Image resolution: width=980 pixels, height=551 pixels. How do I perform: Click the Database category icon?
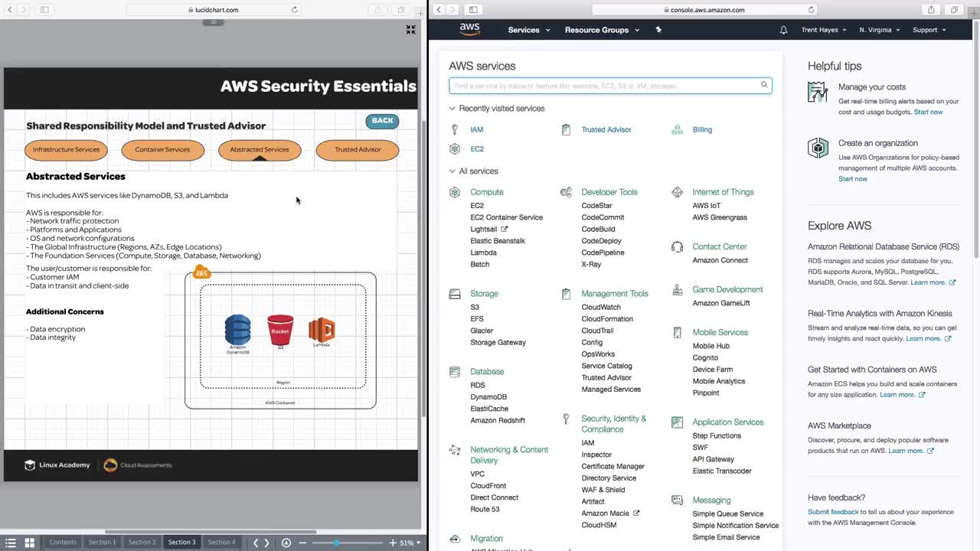(455, 371)
